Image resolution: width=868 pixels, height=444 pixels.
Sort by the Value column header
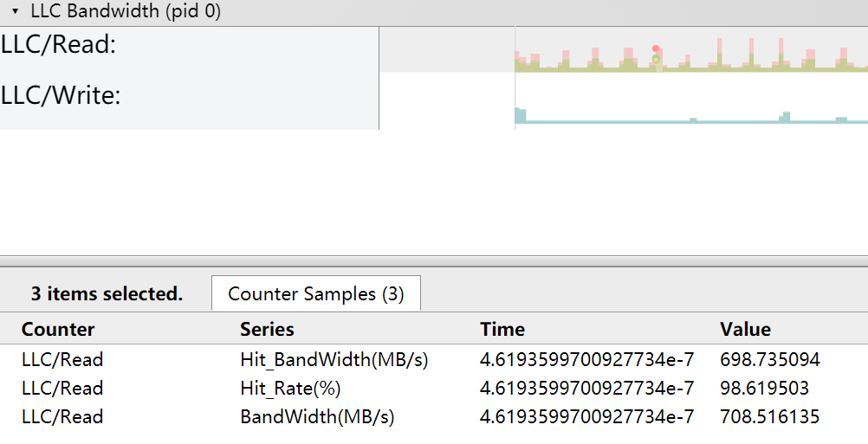click(745, 329)
